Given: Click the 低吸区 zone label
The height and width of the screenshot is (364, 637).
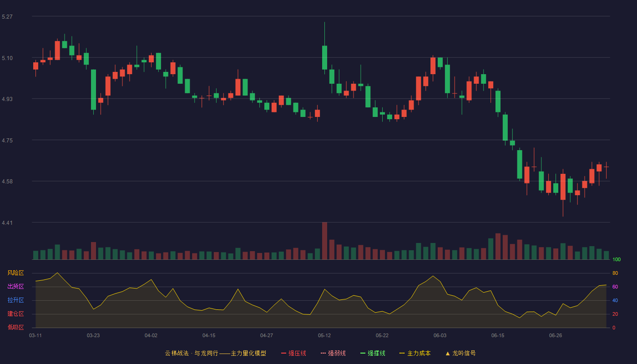Looking at the screenshot, I should click(x=15, y=327).
